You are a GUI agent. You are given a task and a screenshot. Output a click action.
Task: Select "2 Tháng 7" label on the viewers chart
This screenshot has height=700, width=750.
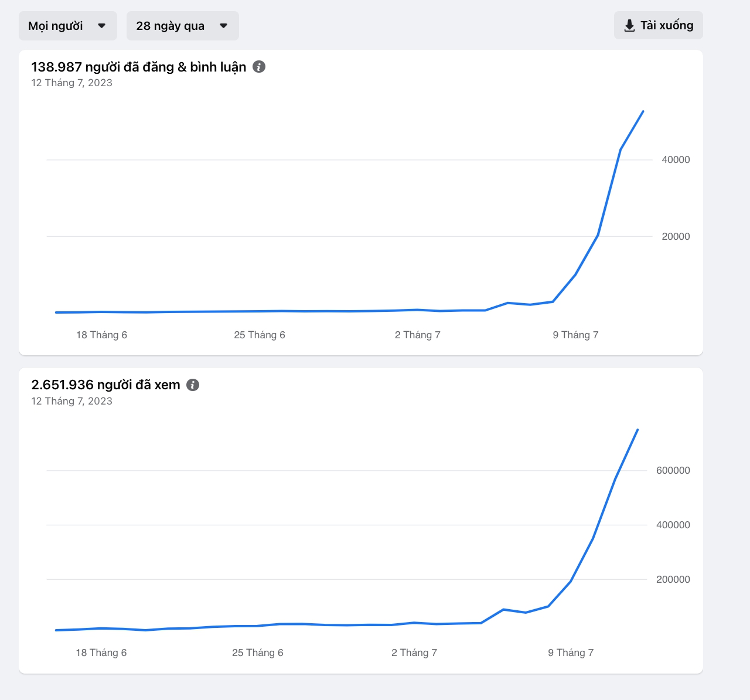(x=414, y=653)
